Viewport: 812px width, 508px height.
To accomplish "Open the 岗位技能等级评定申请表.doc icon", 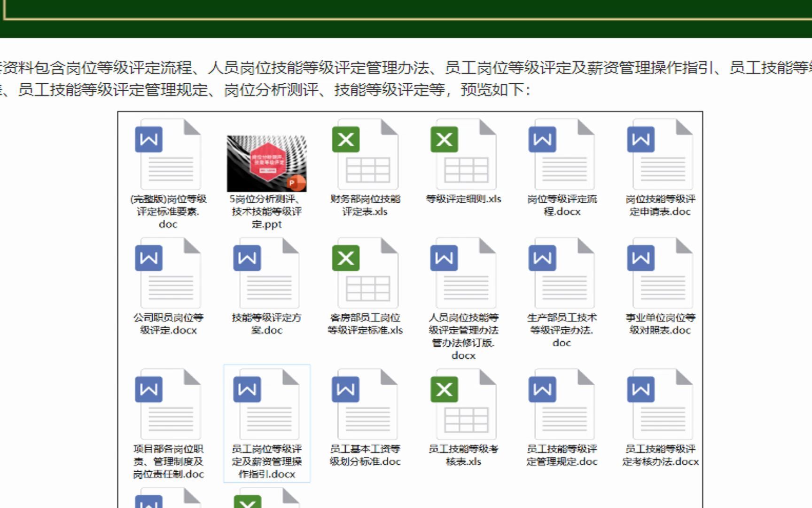I will pyautogui.click(x=660, y=155).
